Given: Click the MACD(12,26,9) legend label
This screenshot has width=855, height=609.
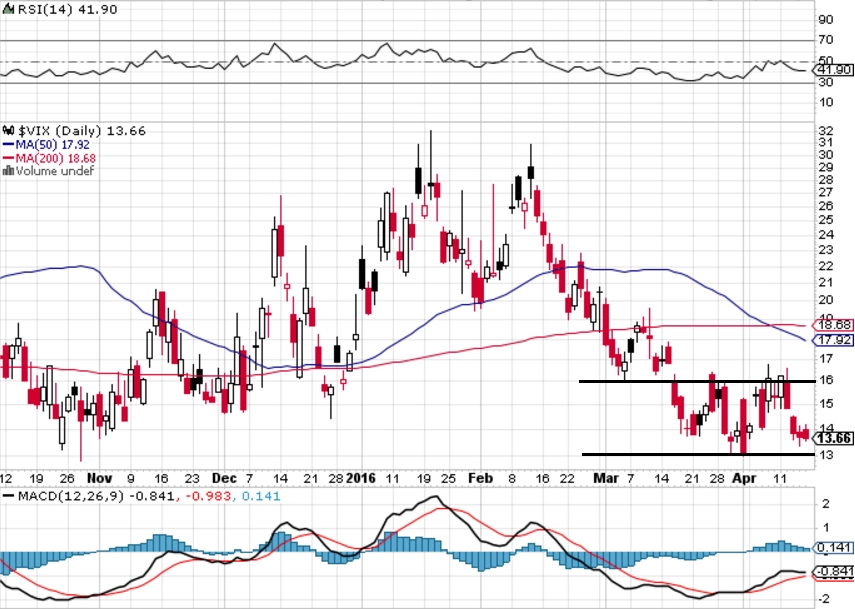Looking at the screenshot, I should [x=71, y=496].
